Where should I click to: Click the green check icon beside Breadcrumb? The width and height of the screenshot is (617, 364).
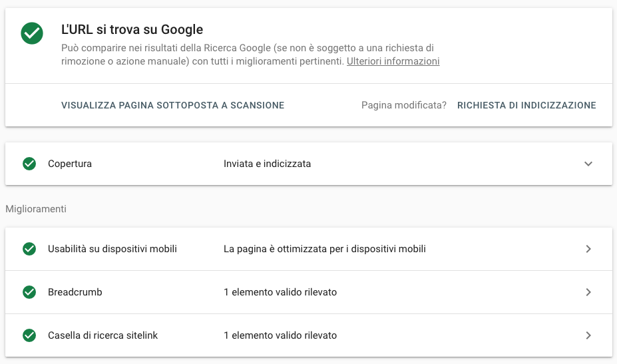click(x=29, y=292)
